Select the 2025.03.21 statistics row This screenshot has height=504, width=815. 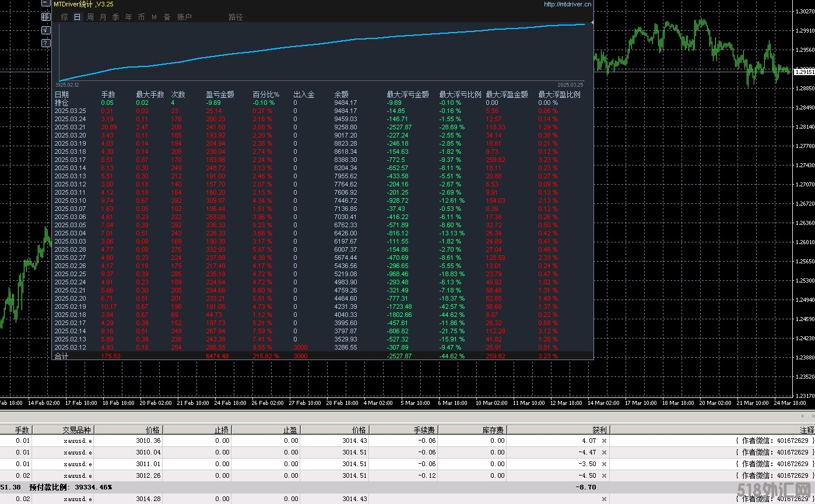[70, 127]
